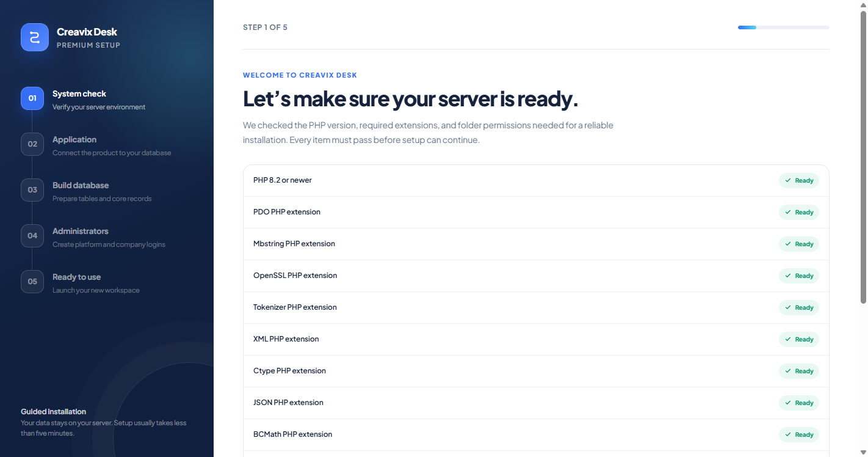868x457 pixels.
Task: Click Ready badge for OpenSSL PHP extension
Action: (799, 276)
